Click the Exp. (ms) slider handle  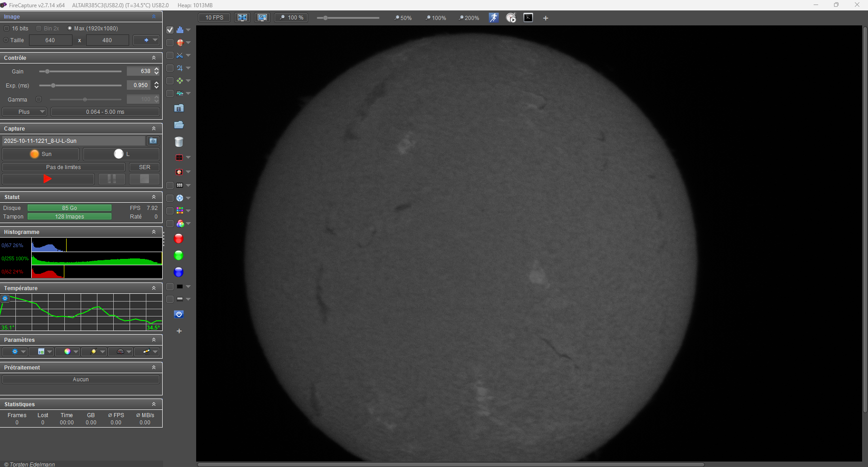[x=53, y=85]
